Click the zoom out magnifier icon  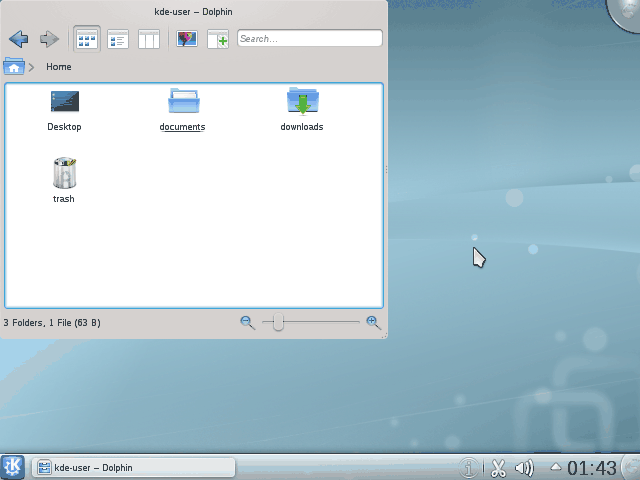point(247,322)
